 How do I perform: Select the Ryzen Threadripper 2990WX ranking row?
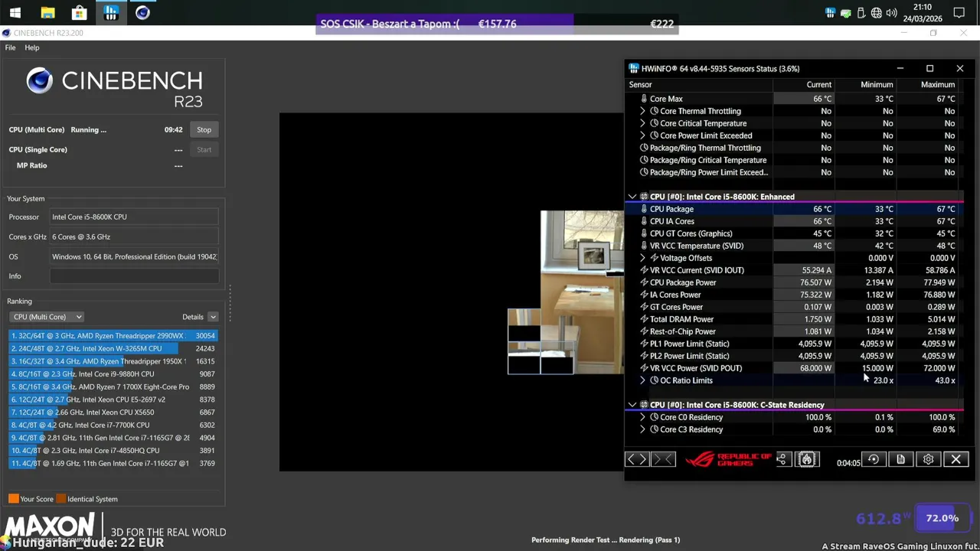point(113,336)
